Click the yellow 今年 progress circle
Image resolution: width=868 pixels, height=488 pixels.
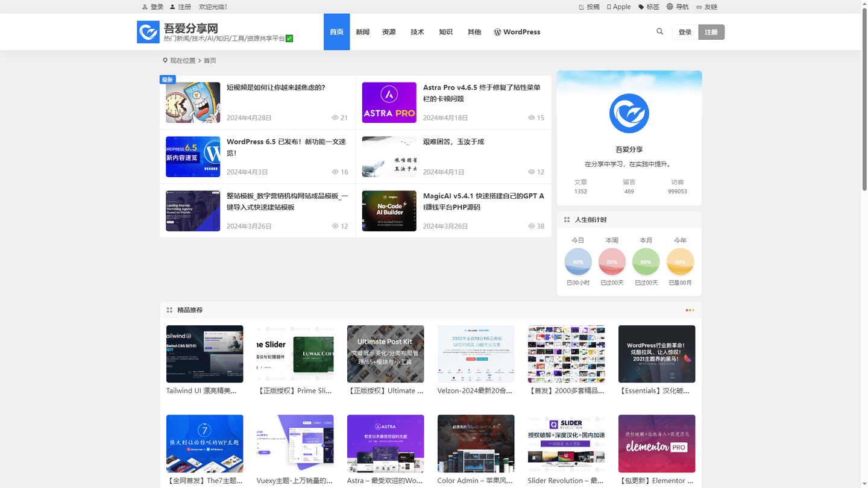coord(680,261)
